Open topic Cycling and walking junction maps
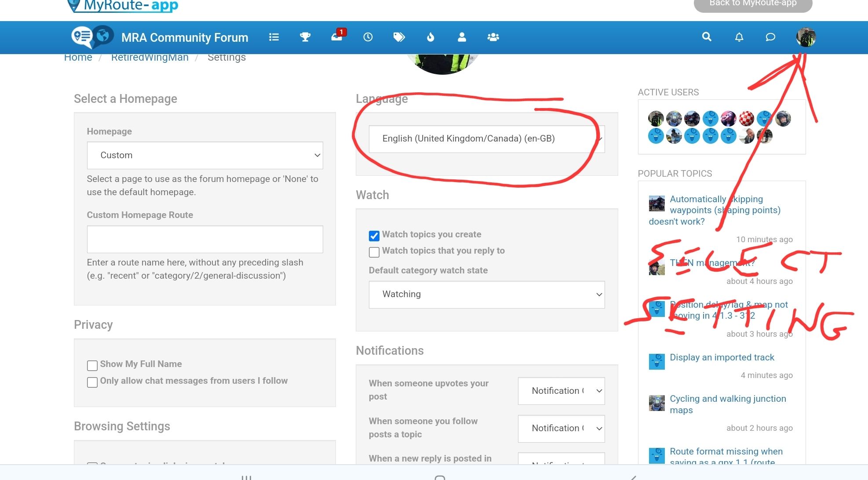 (728, 404)
